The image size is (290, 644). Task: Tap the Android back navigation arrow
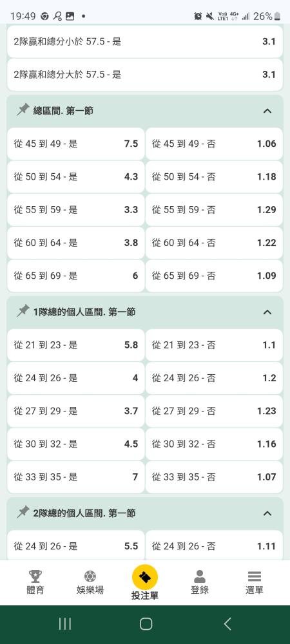coord(227,624)
